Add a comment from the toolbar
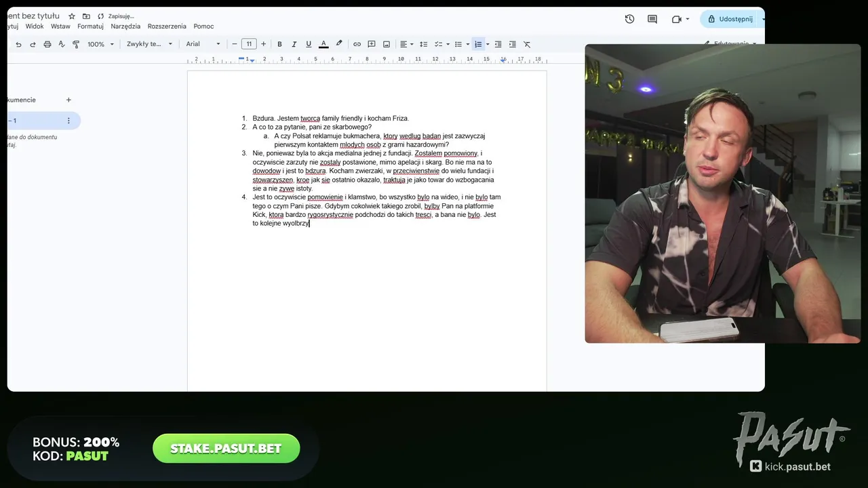Screen dimensions: 868x488 tap(372, 44)
